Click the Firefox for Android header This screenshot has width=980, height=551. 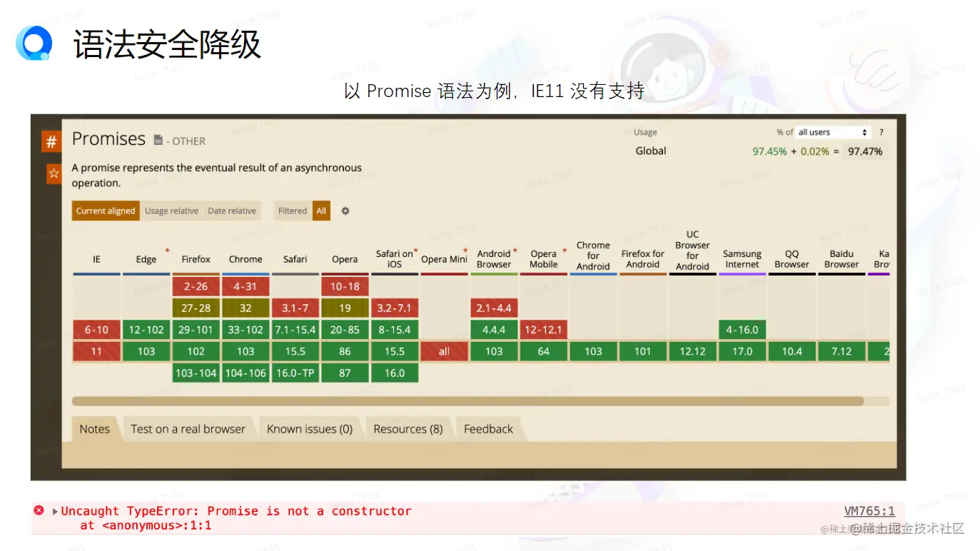coord(643,259)
